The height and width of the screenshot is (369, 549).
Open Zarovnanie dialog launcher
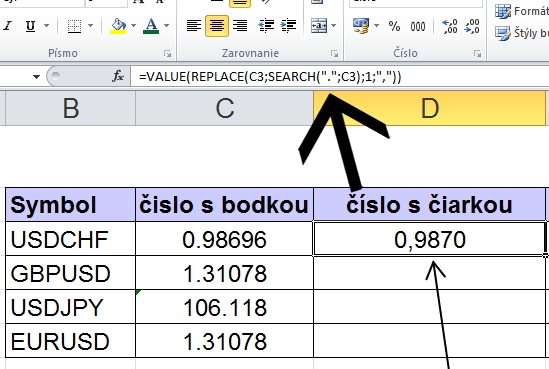(335, 54)
